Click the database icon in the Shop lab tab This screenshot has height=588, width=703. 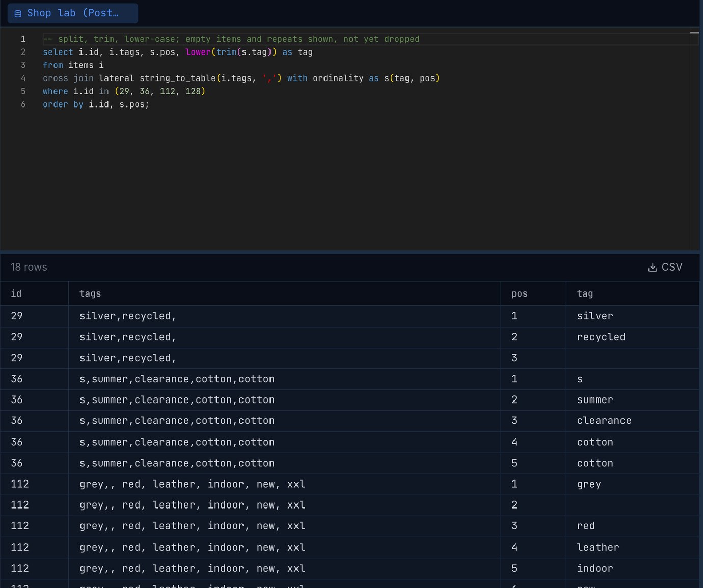point(18,14)
